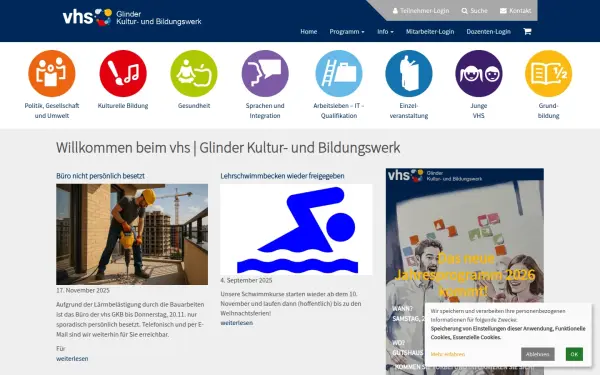This screenshot has width=600, height=375.
Task: Open Mitarbeiter-Login menu item
Action: (x=430, y=32)
